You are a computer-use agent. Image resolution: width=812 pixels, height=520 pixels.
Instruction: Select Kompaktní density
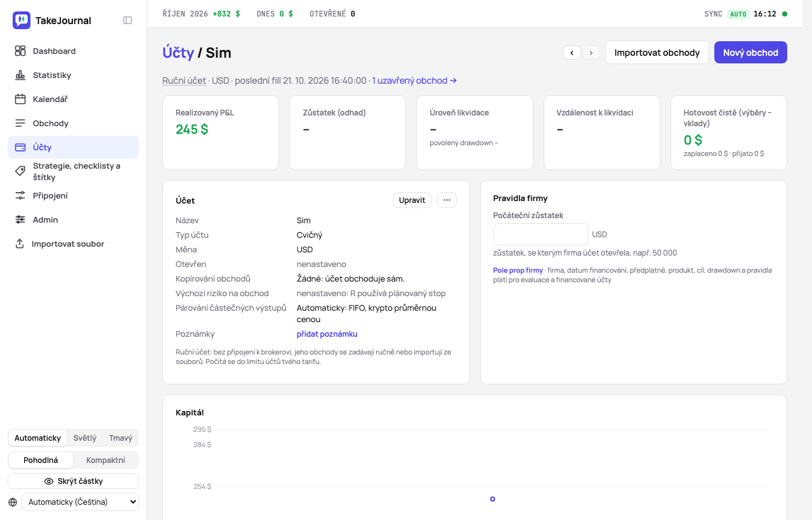[x=105, y=460]
